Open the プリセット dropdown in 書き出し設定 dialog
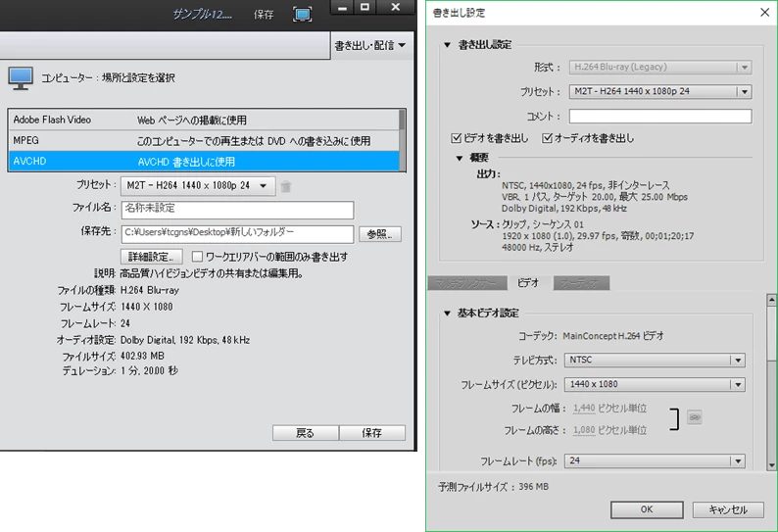 (x=659, y=91)
